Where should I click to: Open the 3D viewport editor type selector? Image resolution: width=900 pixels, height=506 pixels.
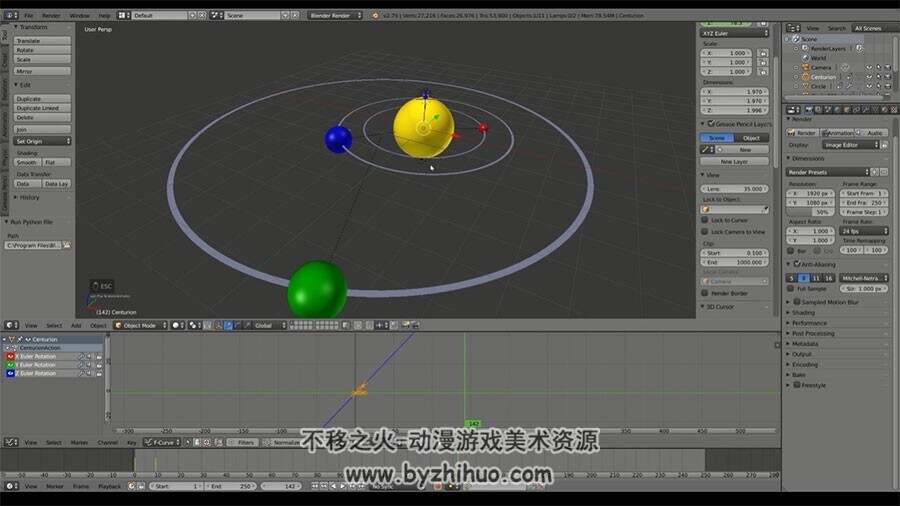(x=11, y=325)
